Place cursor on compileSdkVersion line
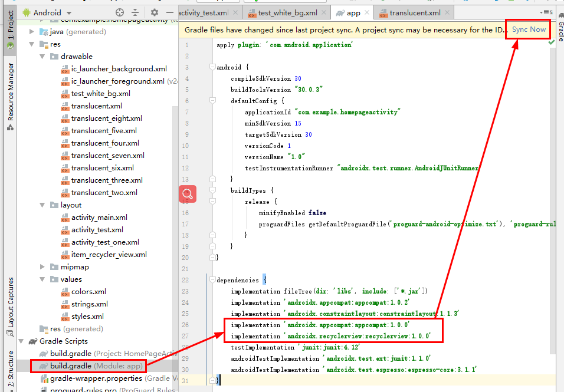 [266, 78]
